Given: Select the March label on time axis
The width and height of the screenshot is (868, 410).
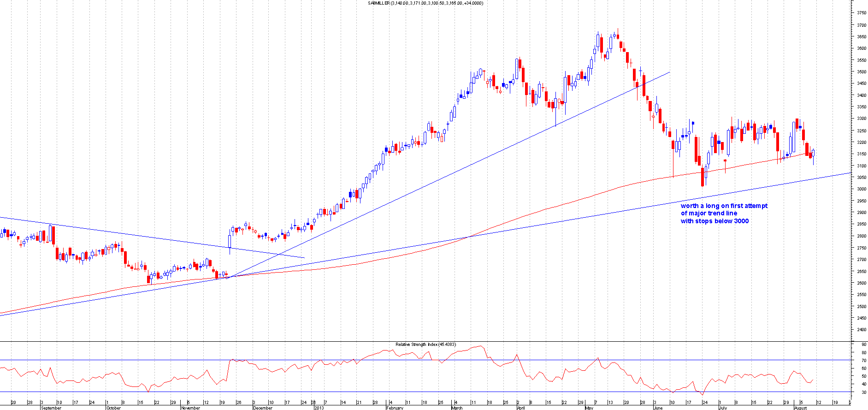Looking at the screenshot, I should 457,408.
